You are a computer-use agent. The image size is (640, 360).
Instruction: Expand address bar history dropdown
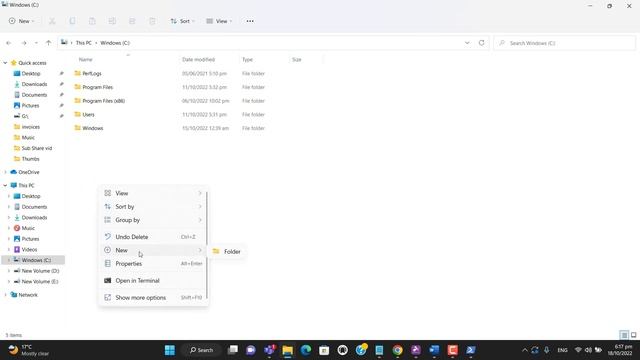pos(467,43)
